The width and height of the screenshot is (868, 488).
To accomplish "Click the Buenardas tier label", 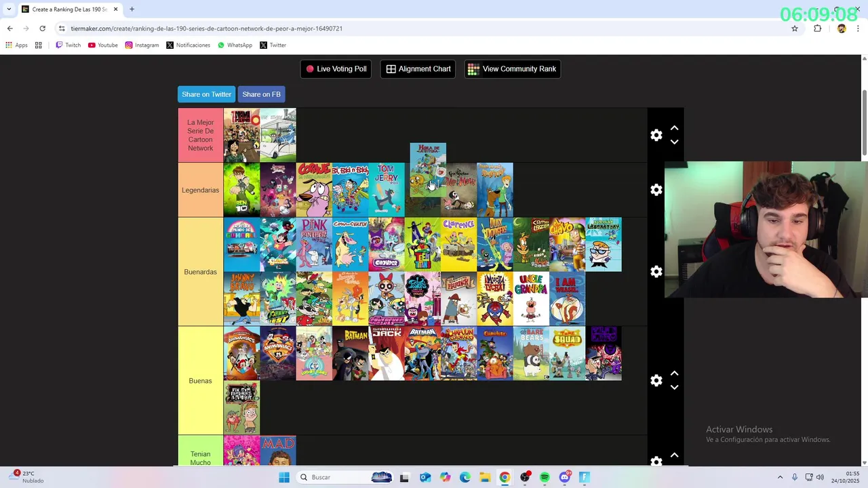I will tap(200, 272).
